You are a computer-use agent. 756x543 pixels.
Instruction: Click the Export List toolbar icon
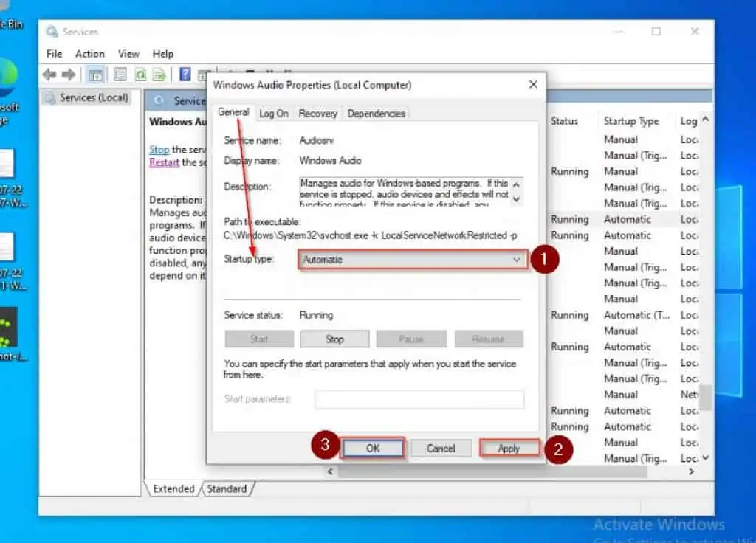pyautogui.click(x=159, y=75)
